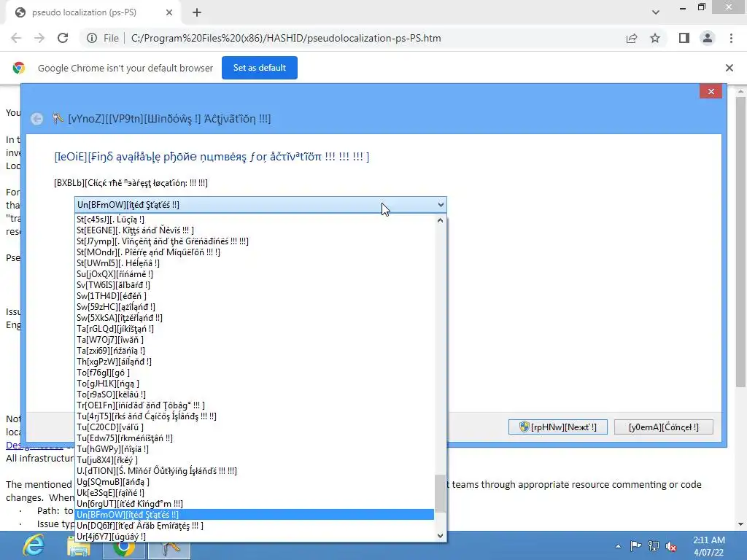Pick Thailand in the dropdown list
The image size is (747, 560).
coord(255,362)
